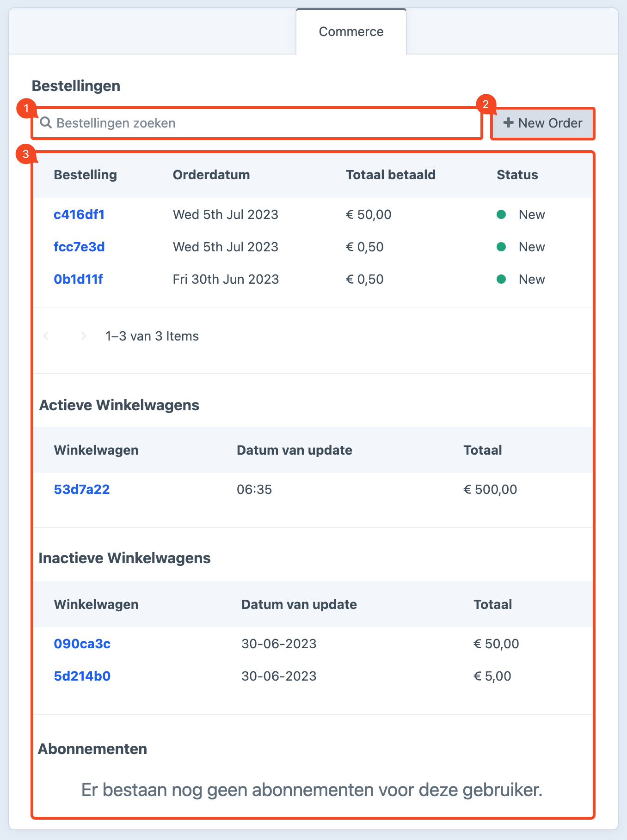Viewport: 627px width, 840px height.
Task: Create a new order with New Order button
Action: tap(542, 123)
